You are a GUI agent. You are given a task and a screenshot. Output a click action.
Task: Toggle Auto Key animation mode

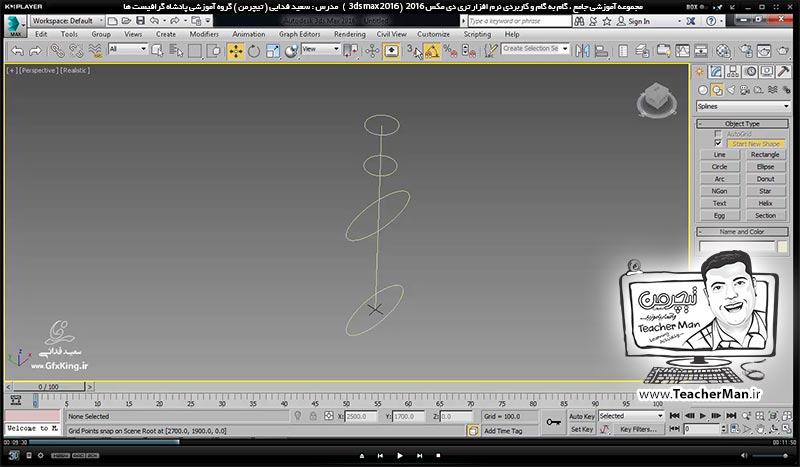point(582,416)
